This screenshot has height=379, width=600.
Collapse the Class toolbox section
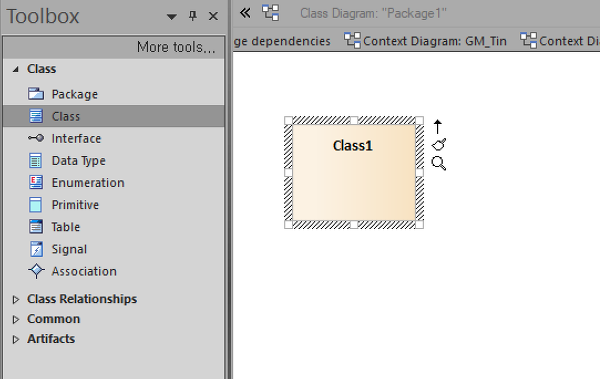click(x=16, y=69)
